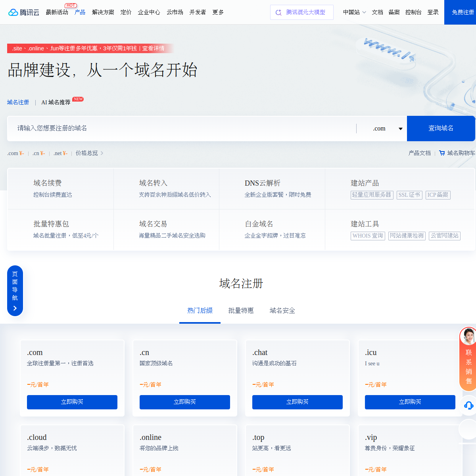Click the headset customer service icon
476x476 pixels.
[468, 405]
